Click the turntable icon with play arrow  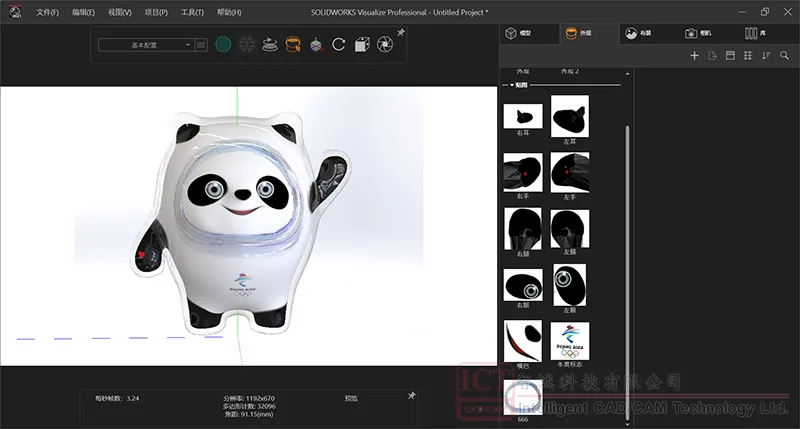point(270,45)
